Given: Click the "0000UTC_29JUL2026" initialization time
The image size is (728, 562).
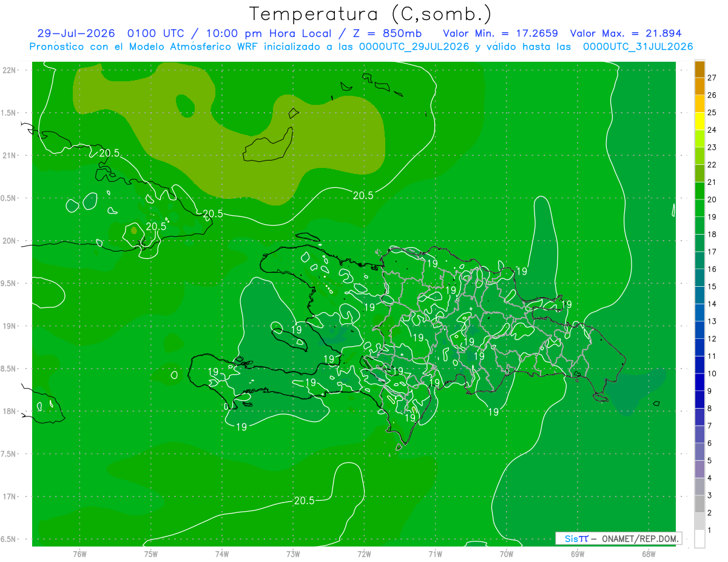Looking at the screenshot, I should tap(414, 47).
